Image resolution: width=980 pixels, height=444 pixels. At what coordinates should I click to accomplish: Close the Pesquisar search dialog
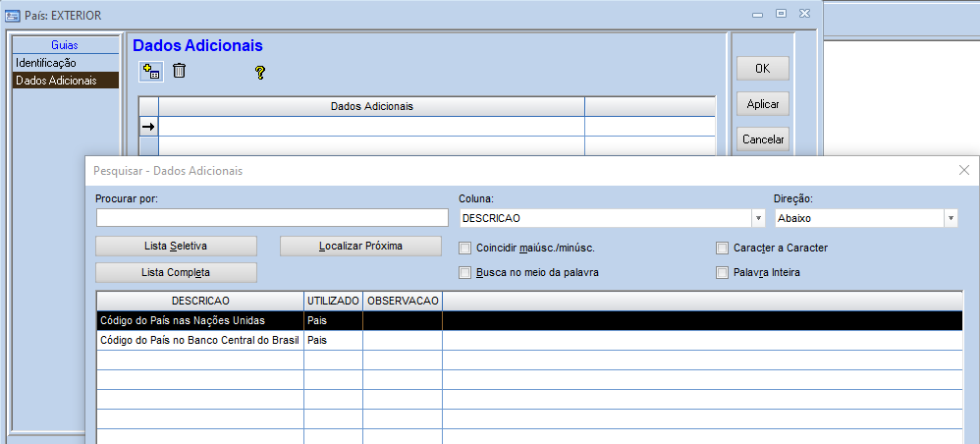point(963,170)
